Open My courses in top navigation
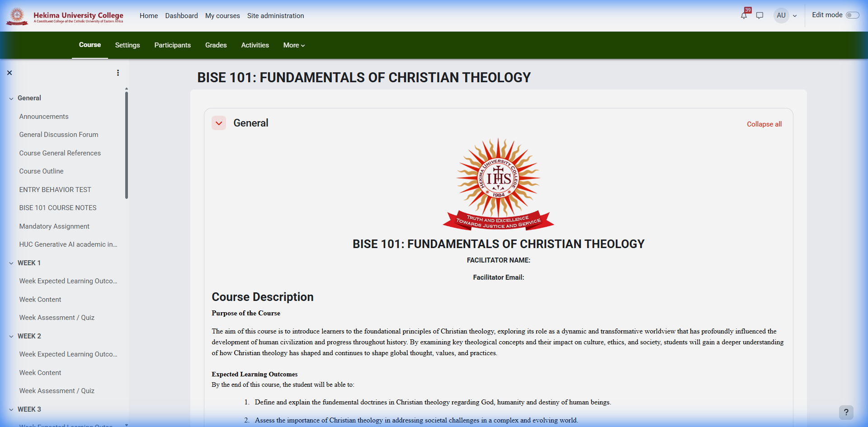The height and width of the screenshot is (427, 868). click(x=222, y=16)
